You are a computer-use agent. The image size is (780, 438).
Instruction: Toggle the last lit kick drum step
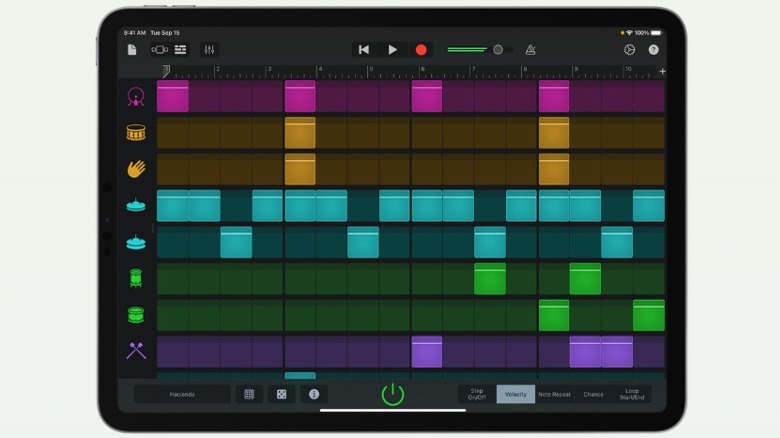[554, 96]
